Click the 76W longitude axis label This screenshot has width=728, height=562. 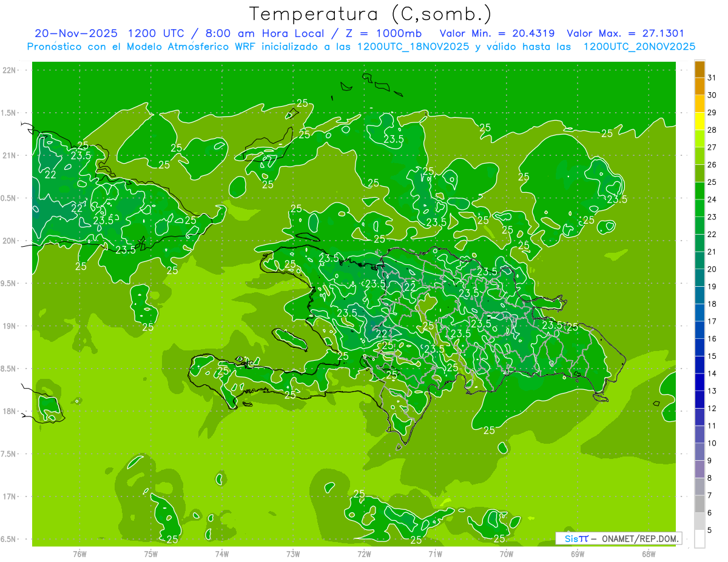pos(79,554)
